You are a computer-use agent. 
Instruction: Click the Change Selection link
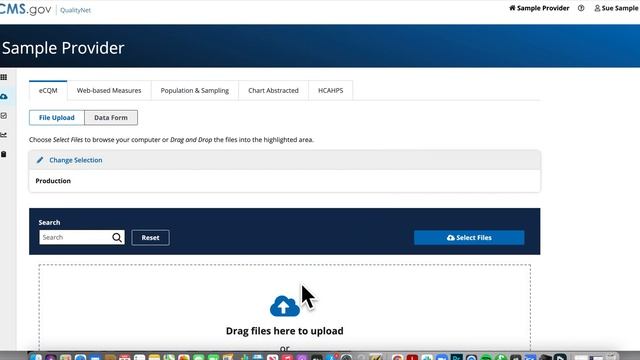[76, 160]
